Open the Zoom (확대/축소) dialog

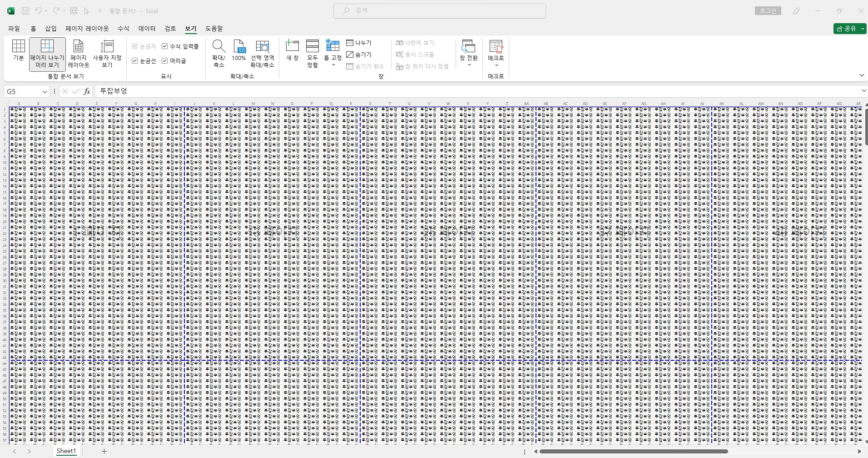pyautogui.click(x=218, y=54)
